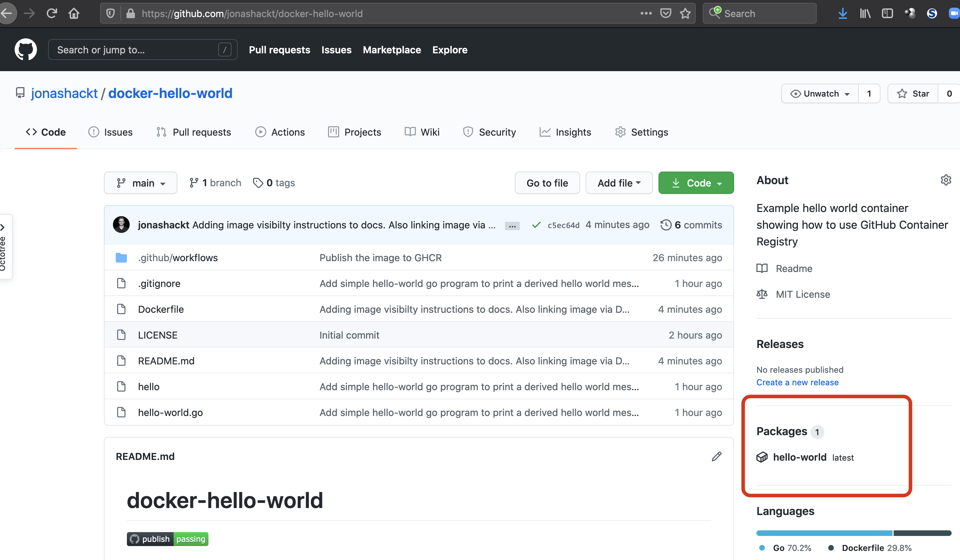Screen dimensions: 960x560
Task: Select the Pull requests tab
Action: [201, 131]
